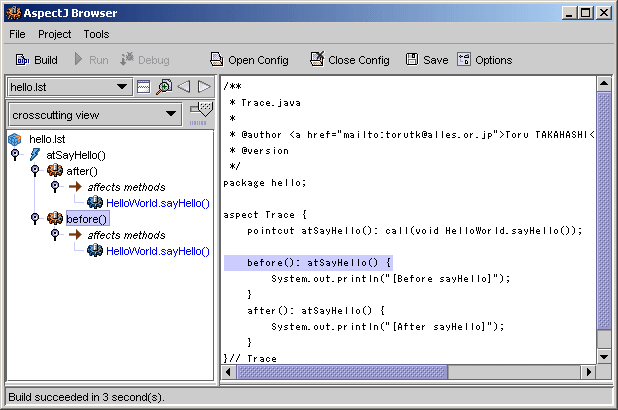Open the crosscutting view dropdown
The image size is (618, 410).
(95, 115)
